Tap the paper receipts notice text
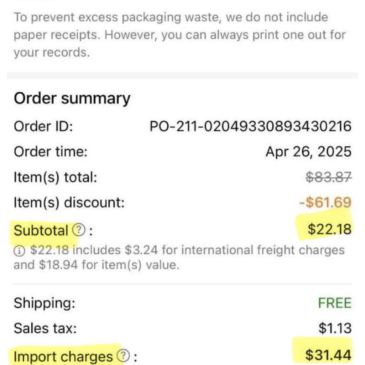 coord(180,35)
